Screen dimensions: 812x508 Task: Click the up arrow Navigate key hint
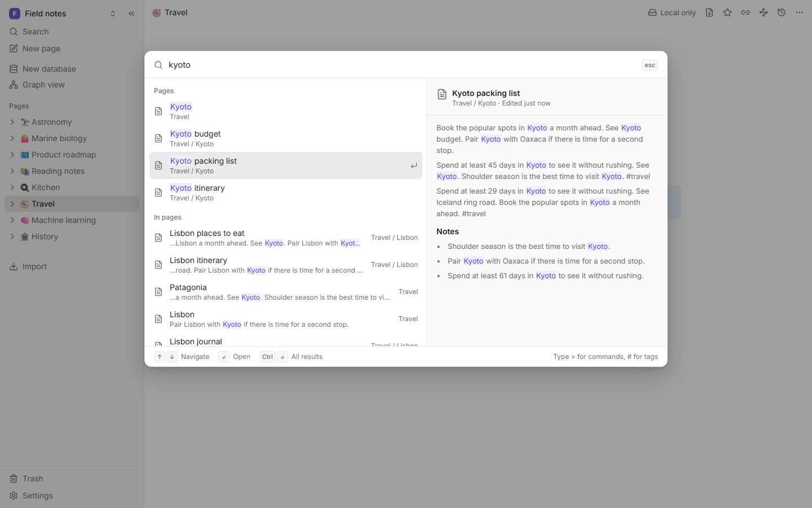160,357
